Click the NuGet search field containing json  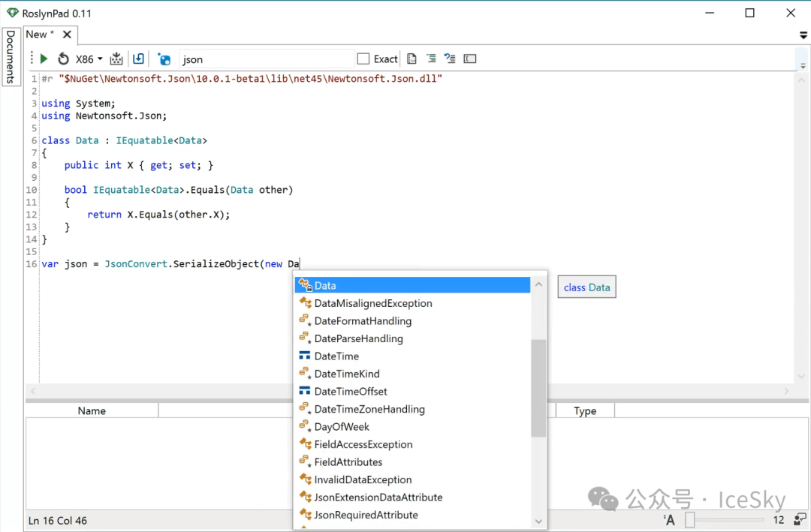click(x=267, y=59)
